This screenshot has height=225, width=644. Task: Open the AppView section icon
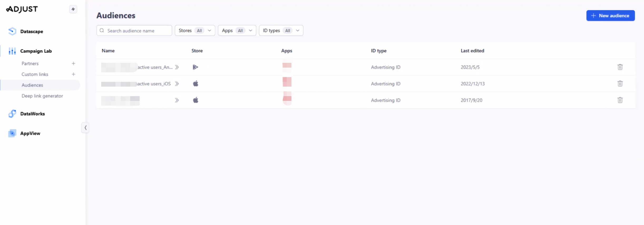[12, 133]
